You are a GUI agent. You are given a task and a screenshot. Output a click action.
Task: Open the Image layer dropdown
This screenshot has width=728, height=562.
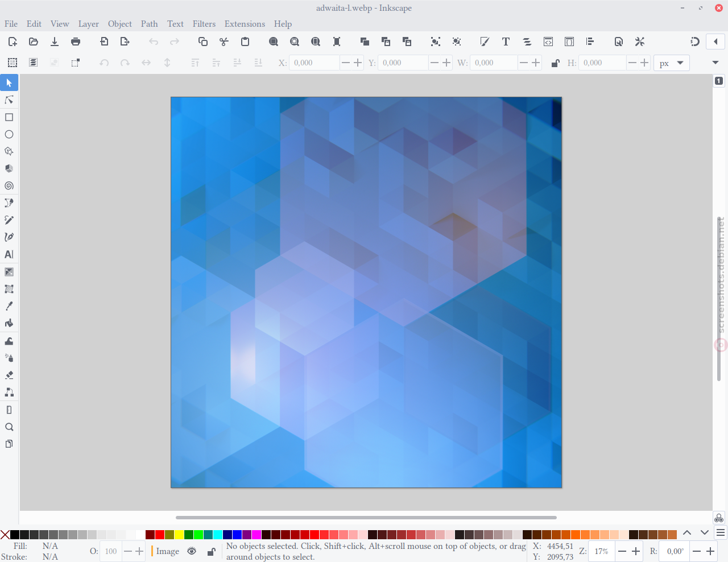tap(168, 551)
